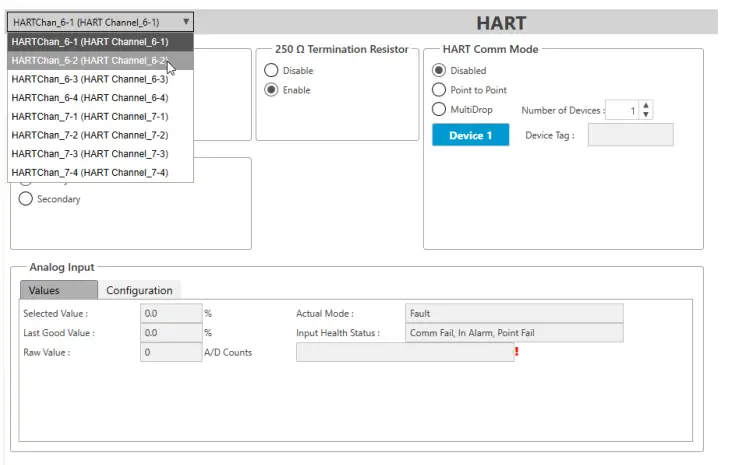Screen dimensions: 730x465
Task: Pick HARTChan_6-4 in the dropdown list
Action: click(x=90, y=97)
